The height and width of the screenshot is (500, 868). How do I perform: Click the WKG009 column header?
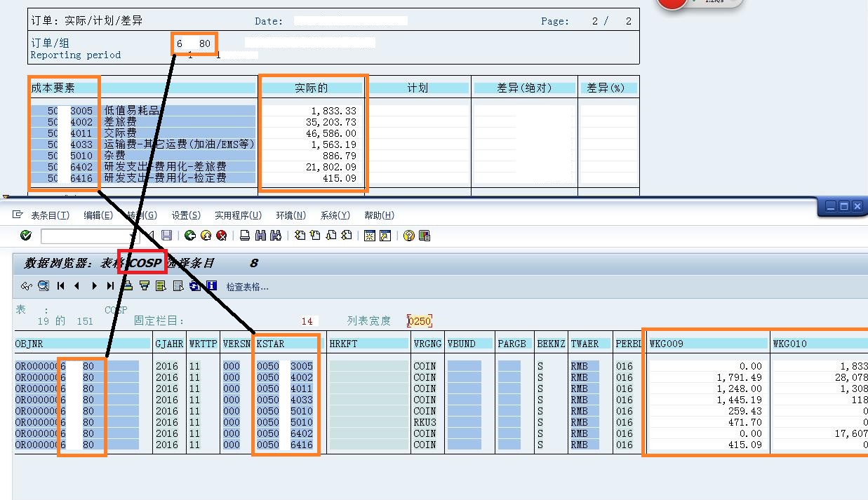click(x=708, y=344)
